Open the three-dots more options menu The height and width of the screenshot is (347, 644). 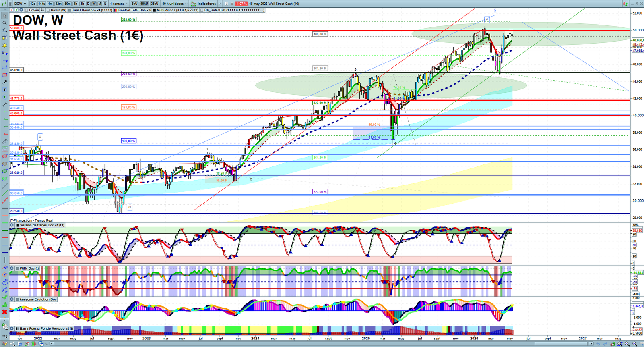click(x=4, y=336)
